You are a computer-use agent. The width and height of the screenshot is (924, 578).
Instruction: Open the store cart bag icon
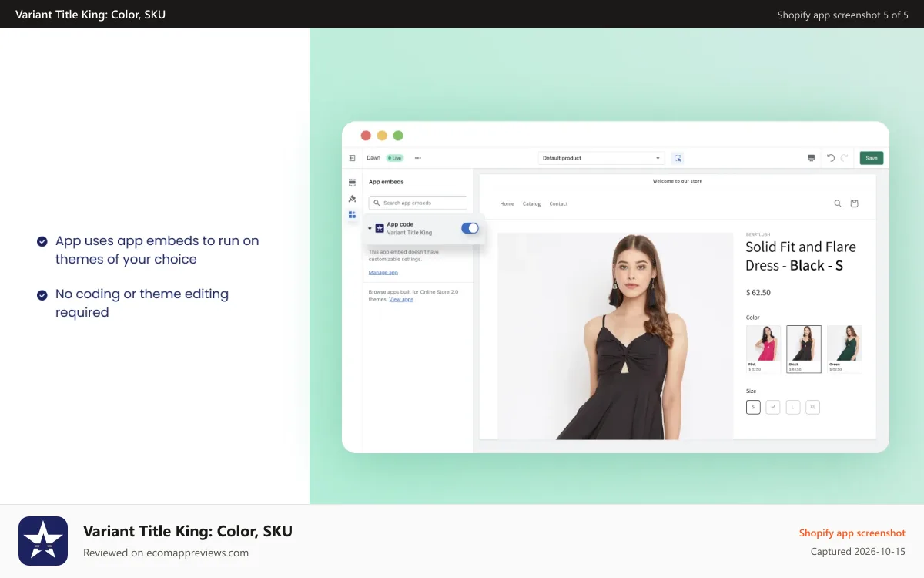pyautogui.click(x=854, y=203)
